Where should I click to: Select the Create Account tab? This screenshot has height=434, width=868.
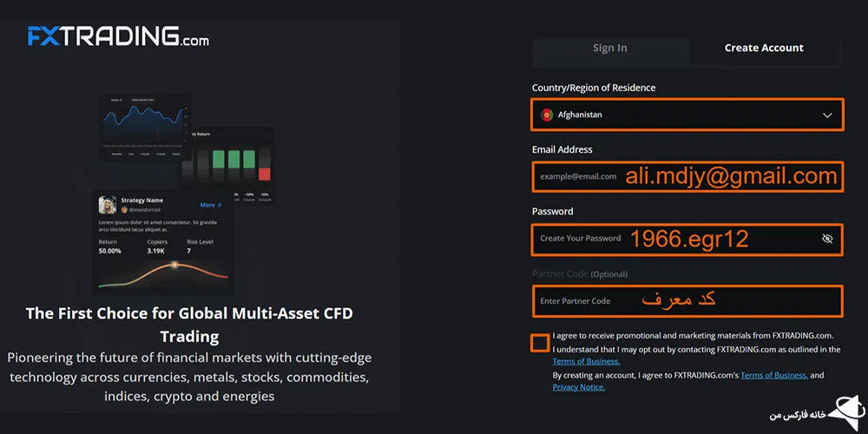coord(764,49)
